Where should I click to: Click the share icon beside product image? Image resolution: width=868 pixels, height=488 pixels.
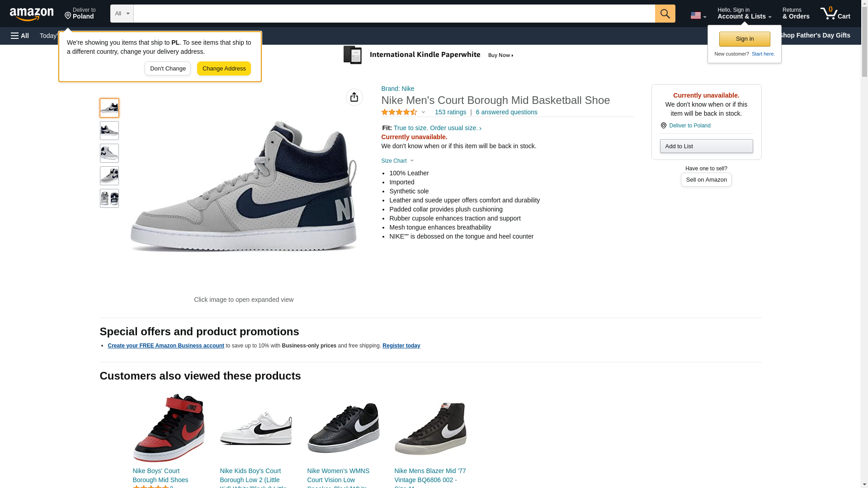click(354, 97)
